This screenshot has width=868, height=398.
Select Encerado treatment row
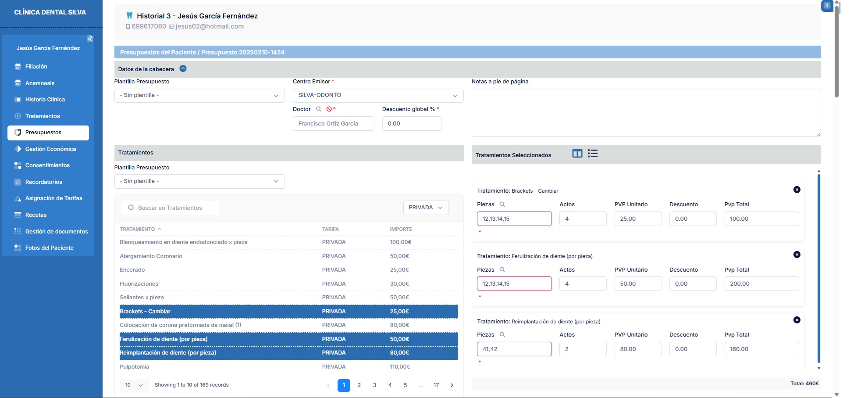point(289,270)
